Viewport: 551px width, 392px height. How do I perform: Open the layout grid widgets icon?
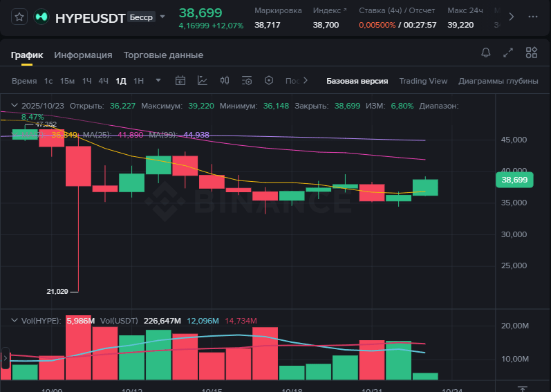(x=532, y=53)
